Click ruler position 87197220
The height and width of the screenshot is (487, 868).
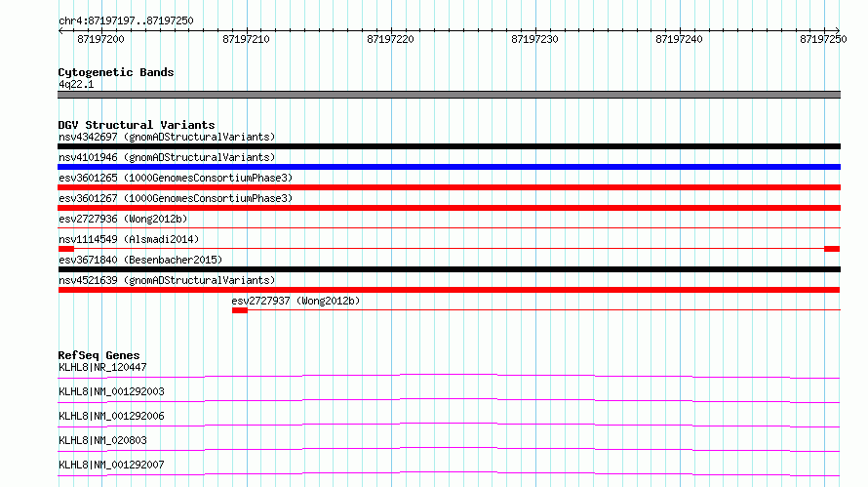[x=390, y=39]
